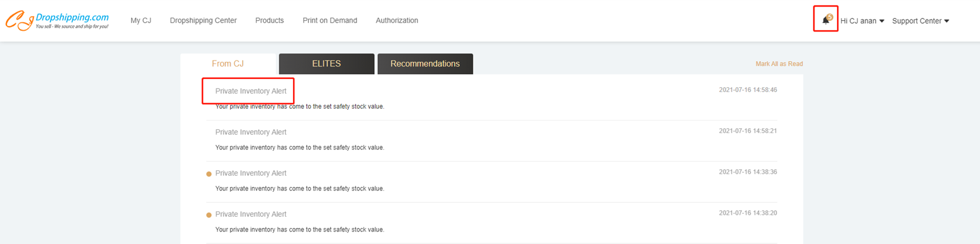Open the Support Center dropdown
980x244 pixels.
coord(920,21)
